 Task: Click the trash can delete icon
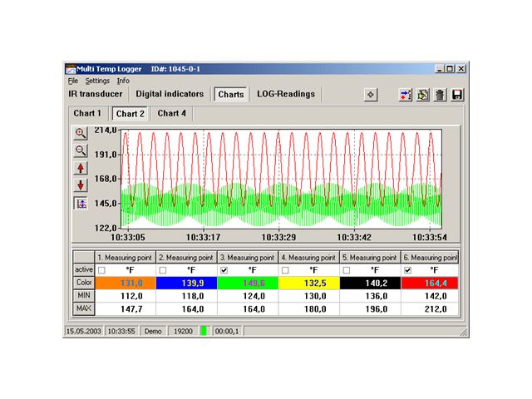point(440,95)
